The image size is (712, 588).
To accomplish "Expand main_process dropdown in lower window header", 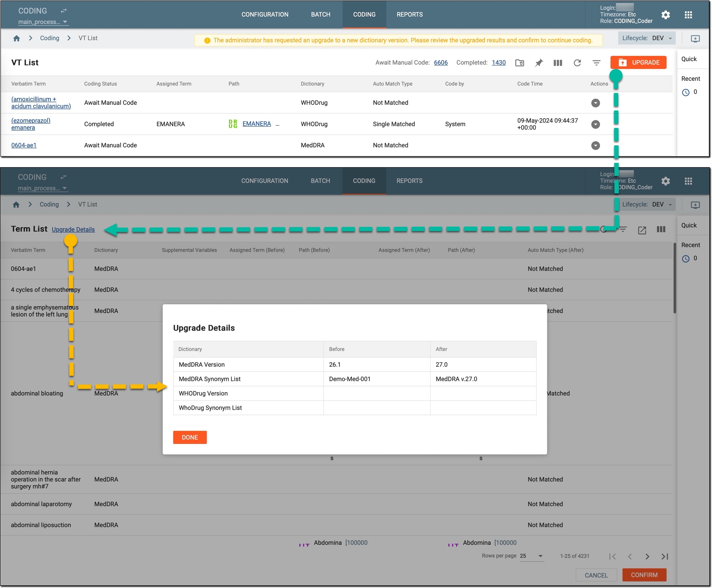I will click(x=43, y=188).
